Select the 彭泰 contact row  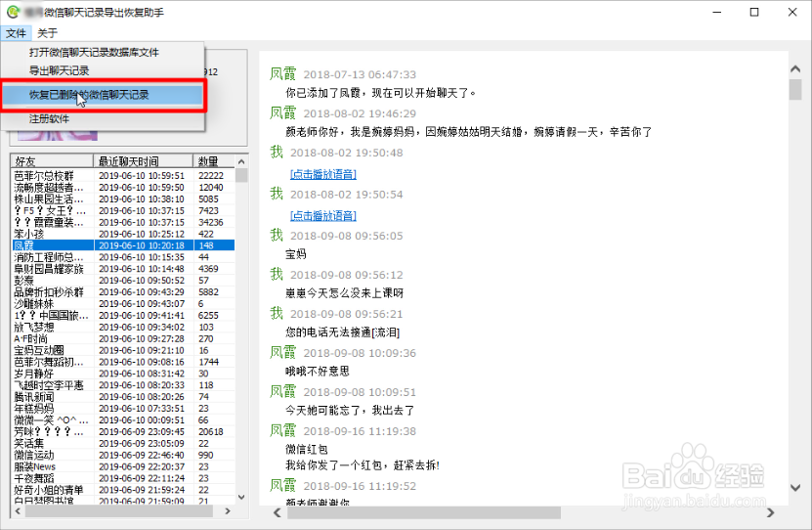pyautogui.click(x=123, y=281)
